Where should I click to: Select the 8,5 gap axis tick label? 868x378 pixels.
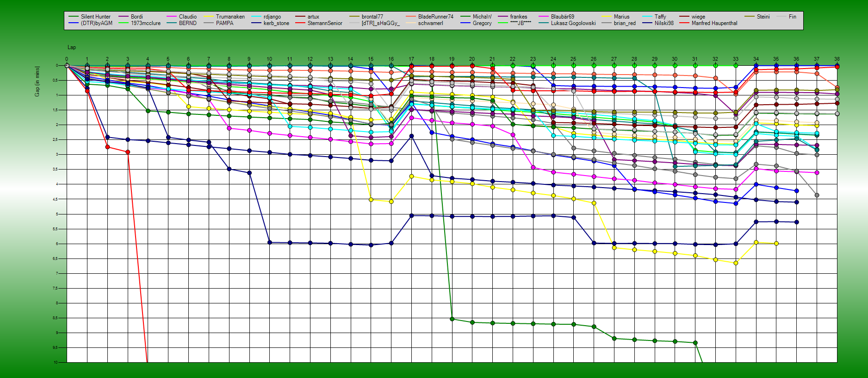[x=55, y=318]
